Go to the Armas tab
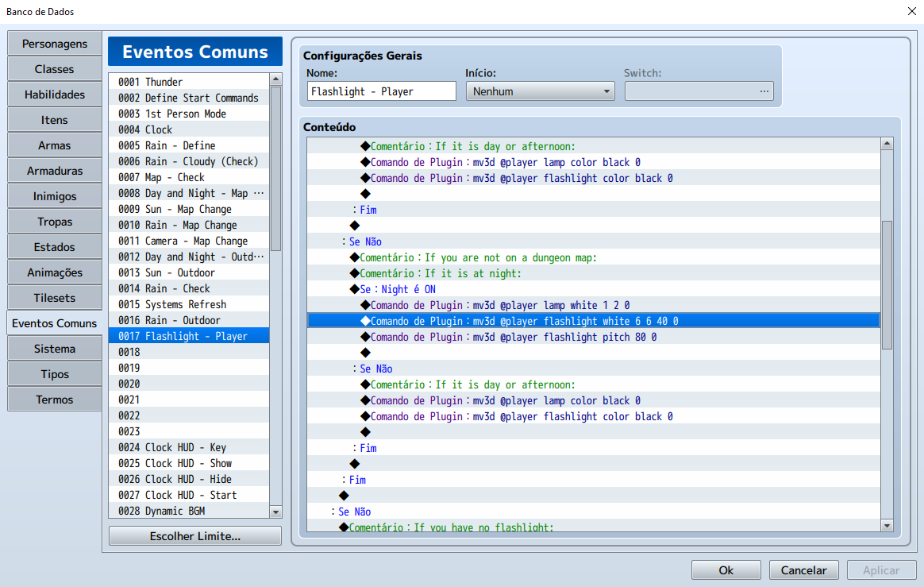This screenshot has width=924, height=587. click(x=54, y=145)
